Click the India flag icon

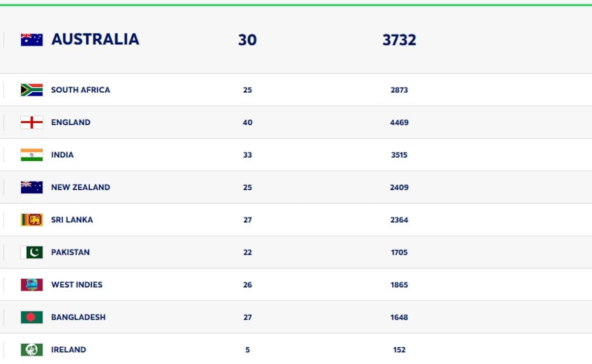[32, 155]
